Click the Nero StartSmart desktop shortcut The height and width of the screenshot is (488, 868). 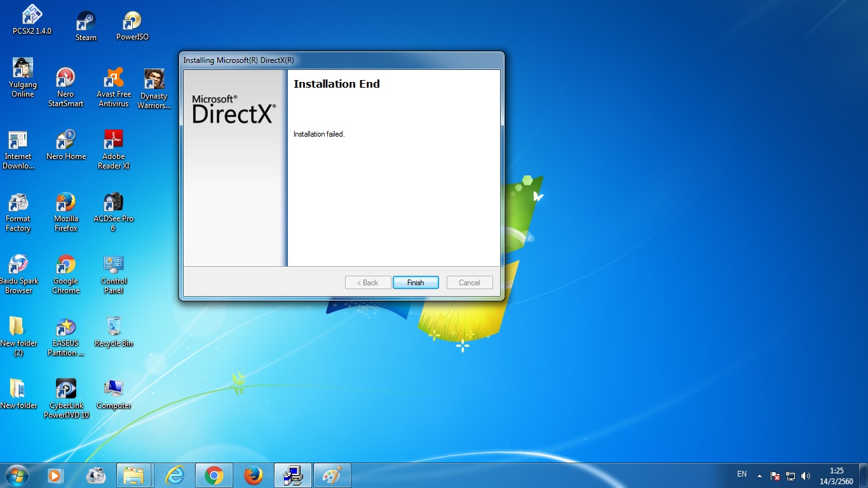[x=65, y=87]
